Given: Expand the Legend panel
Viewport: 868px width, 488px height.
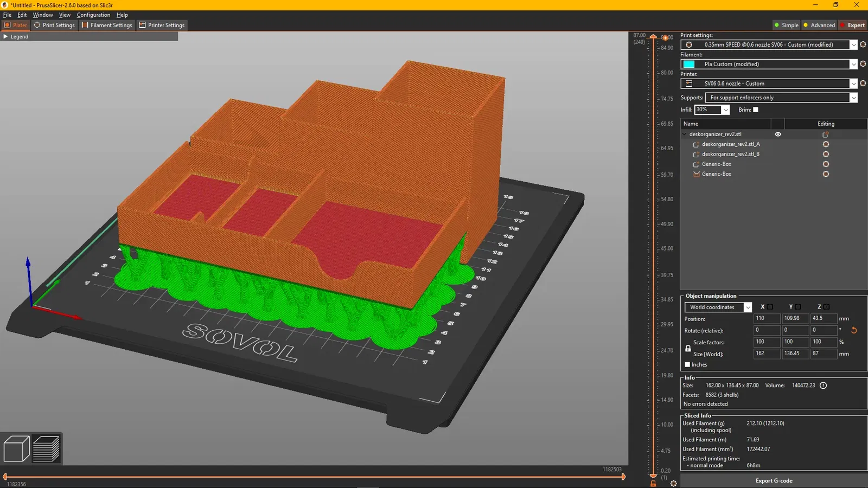Looking at the screenshot, I should pos(5,37).
